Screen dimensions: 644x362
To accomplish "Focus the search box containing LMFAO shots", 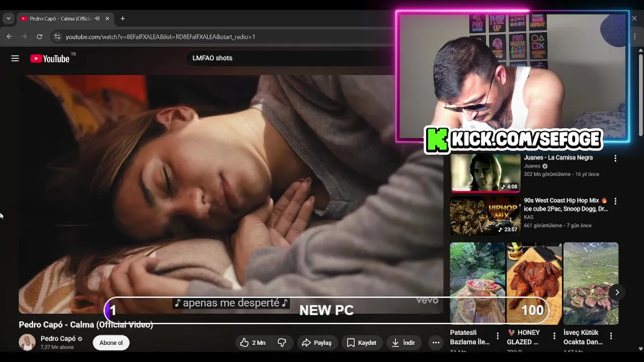I will pos(290,58).
